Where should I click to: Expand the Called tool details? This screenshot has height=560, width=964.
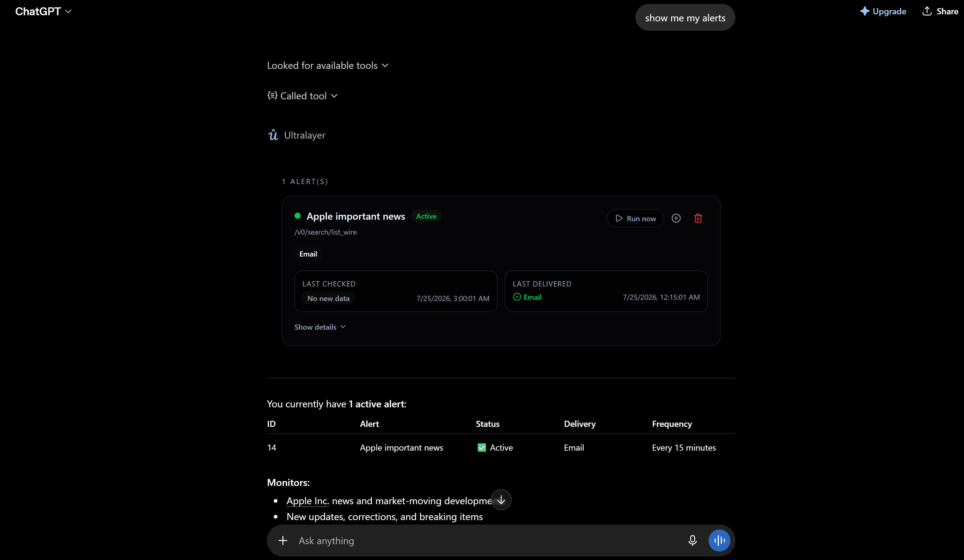pos(302,96)
